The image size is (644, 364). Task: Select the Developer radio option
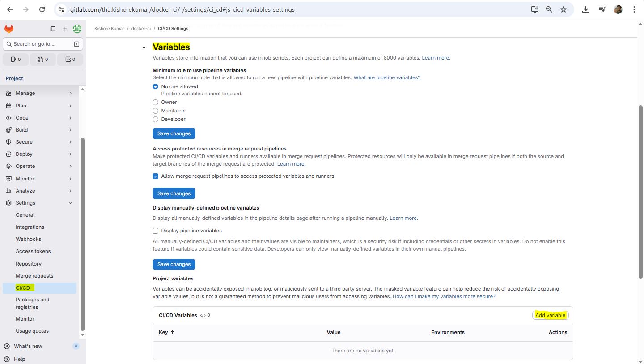point(156,119)
